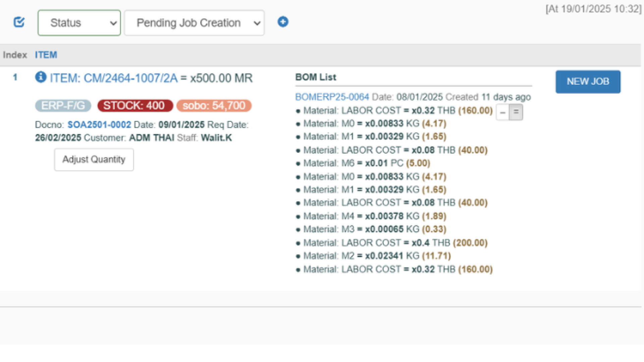This screenshot has width=644, height=362.
Task: Toggle the expanded list view button in BOM list
Action: pos(516,112)
